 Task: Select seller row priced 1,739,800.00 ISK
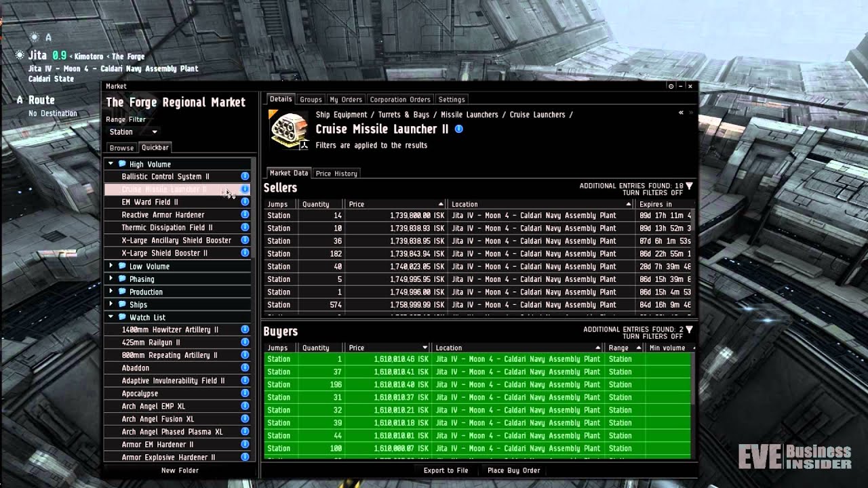(x=479, y=216)
